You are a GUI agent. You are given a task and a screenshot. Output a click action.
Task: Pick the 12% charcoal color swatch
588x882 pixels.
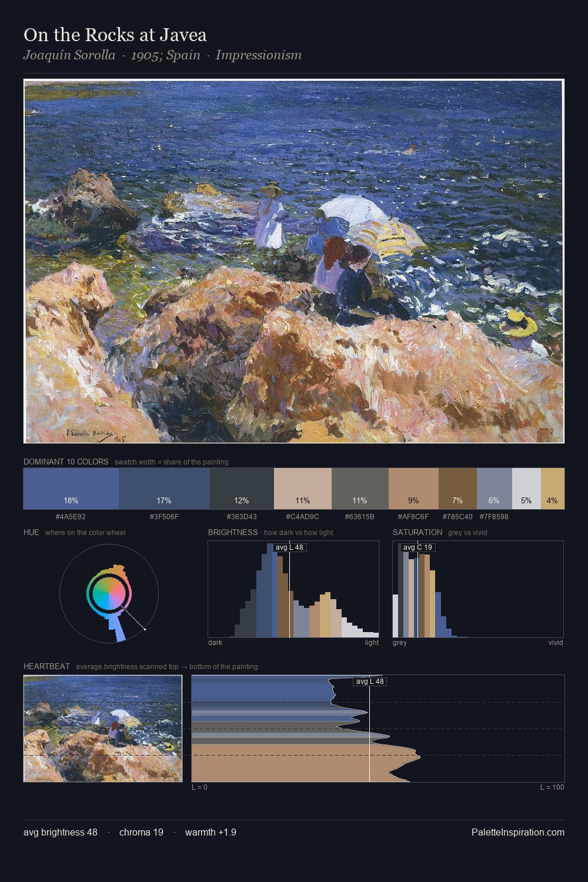point(242,489)
